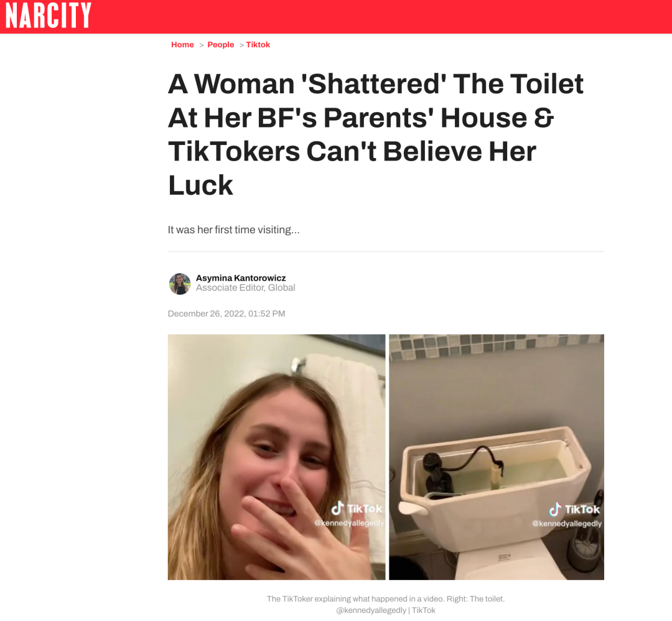Click the image caption credit @kennedyallegedly | TikTok
The height and width of the screenshot is (621, 672).
(386, 610)
